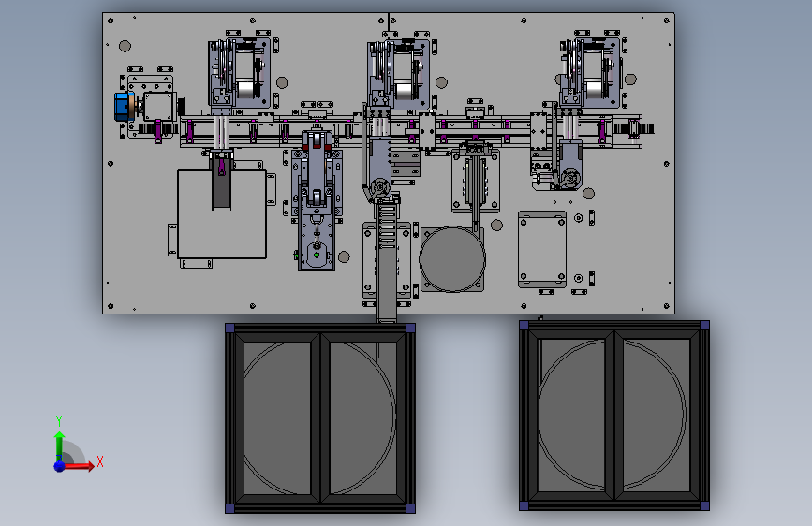Click the blue origin ball of the triad

(60, 466)
